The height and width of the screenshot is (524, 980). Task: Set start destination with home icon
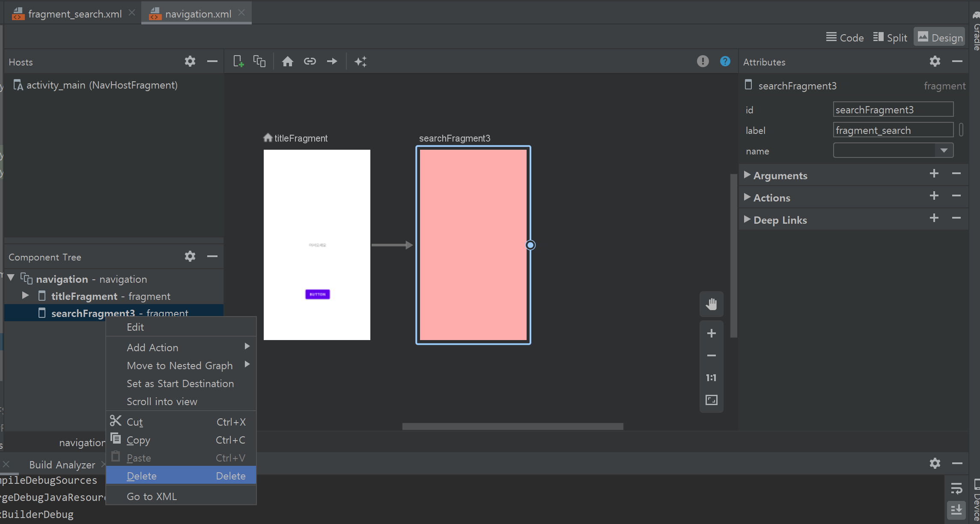click(288, 62)
